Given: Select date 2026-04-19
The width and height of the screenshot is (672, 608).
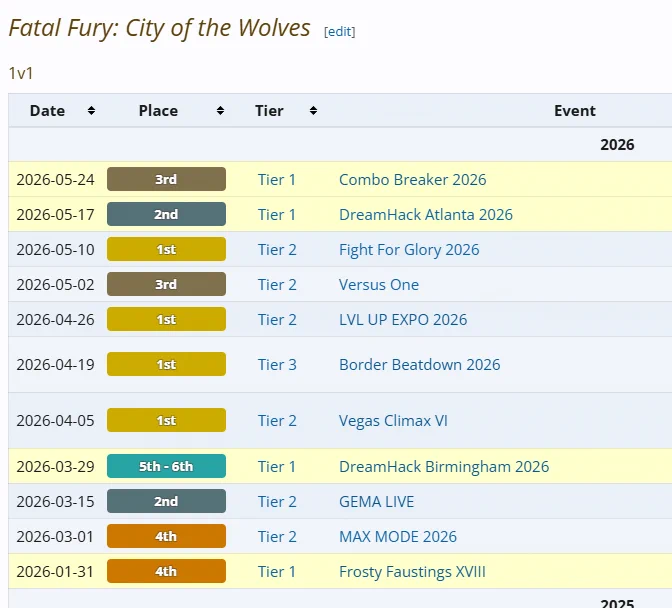Looking at the screenshot, I should [x=55, y=365].
